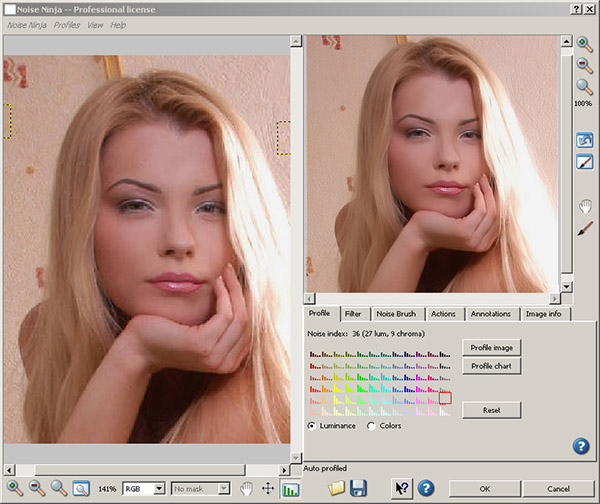
Task: Click the zoom in icon in right toolbar
Action: pyautogui.click(x=585, y=43)
